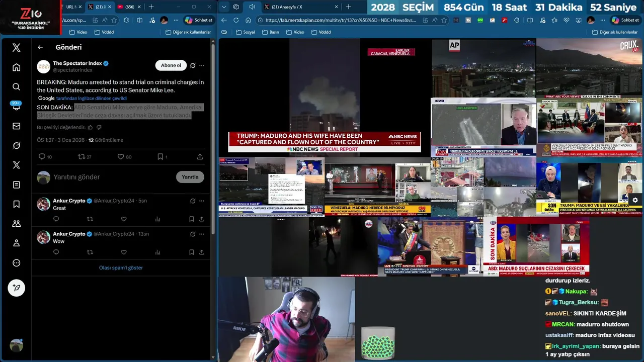The height and width of the screenshot is (362, 644).
Task: Open Basın bookmarks folder
Action: pyautogui.click(x=270, y=32)
